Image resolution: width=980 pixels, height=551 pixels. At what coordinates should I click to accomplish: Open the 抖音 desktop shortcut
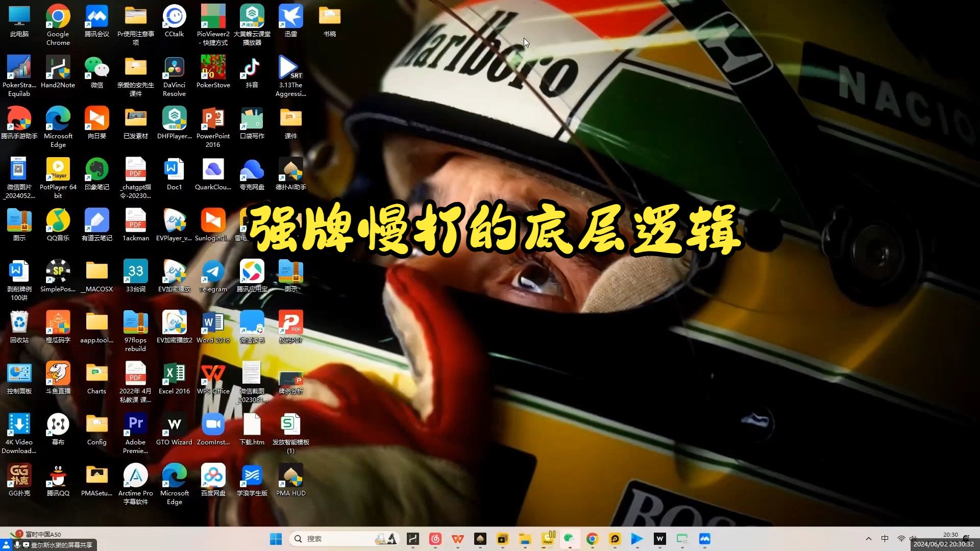coord(252,72)
